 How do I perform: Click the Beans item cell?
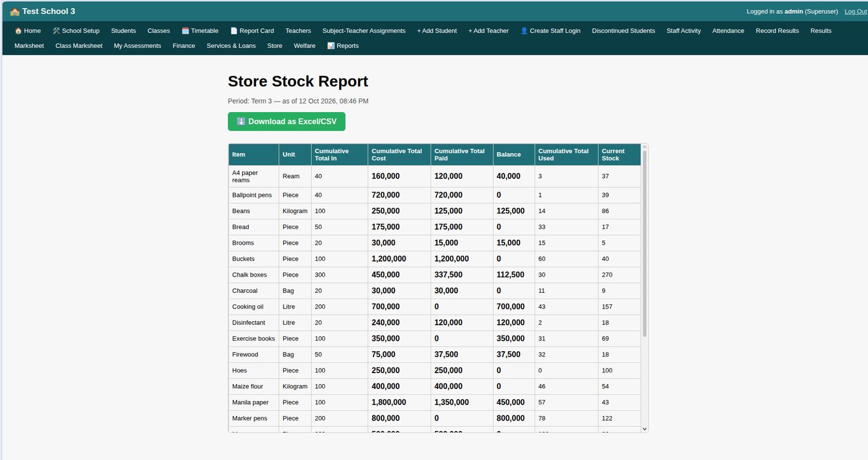[x=253, y=211]
